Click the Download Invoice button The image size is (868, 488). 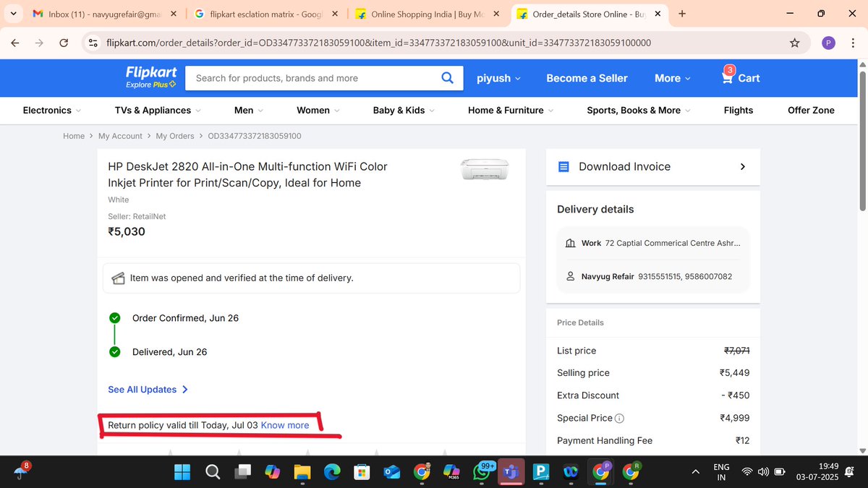click(653, 166)
